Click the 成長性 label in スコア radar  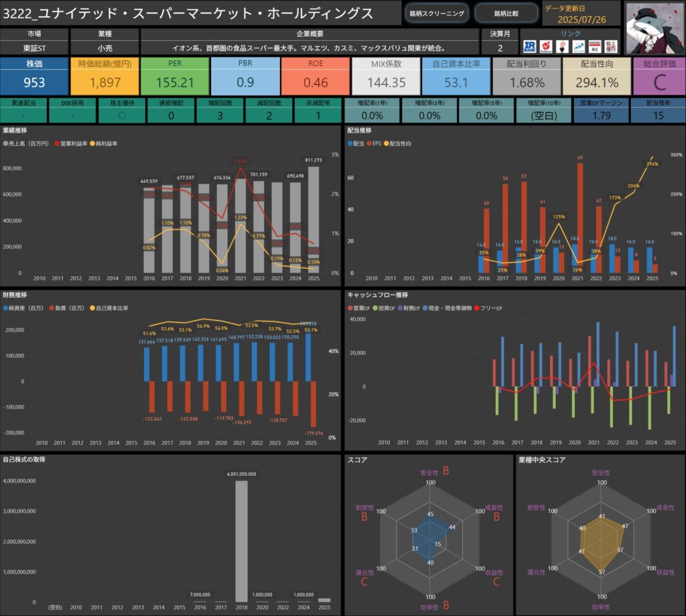[x=494, y=507]
